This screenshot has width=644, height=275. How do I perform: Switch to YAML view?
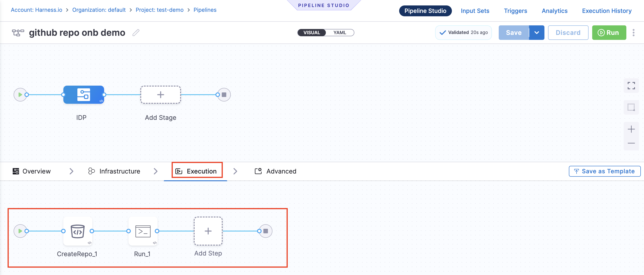[x=339, y=33]
